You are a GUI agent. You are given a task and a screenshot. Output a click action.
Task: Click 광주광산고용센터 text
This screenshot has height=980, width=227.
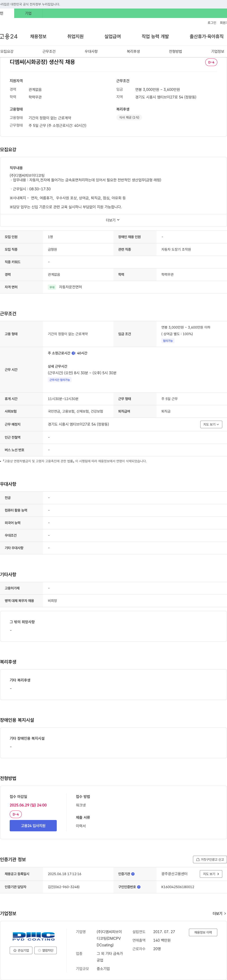coord(175,874)
